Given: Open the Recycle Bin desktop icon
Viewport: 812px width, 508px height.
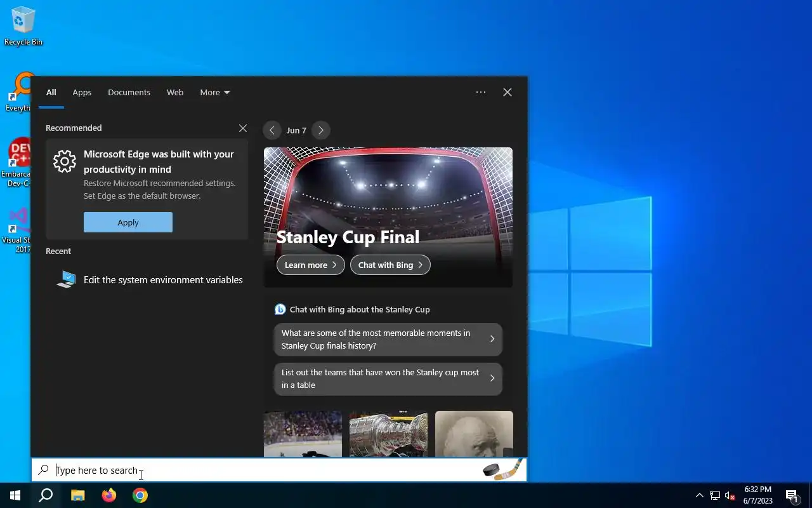Looking at the screenshot, I should [x=23, y=26].
